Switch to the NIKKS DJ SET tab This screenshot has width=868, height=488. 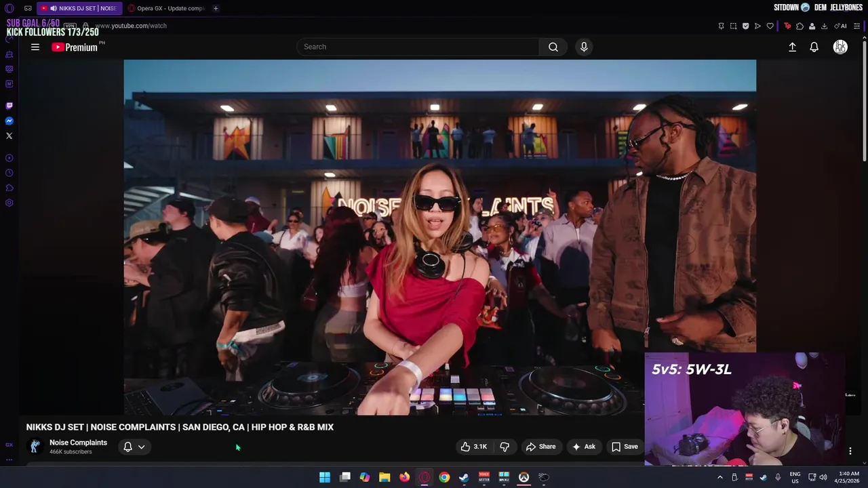(x=79, y=8)
